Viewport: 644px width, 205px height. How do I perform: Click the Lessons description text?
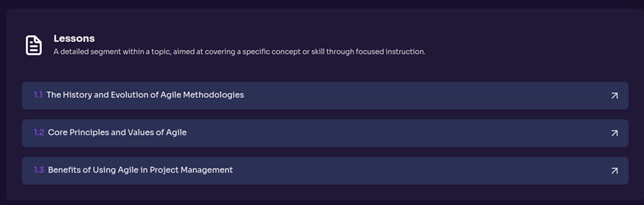(x=239, y=51)
